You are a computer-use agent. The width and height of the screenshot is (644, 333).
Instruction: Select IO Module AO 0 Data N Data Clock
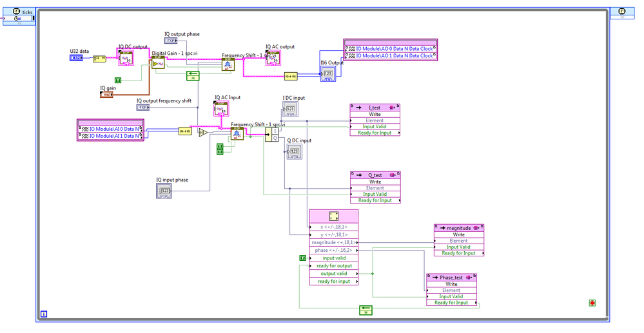click(x=390, y=48)
